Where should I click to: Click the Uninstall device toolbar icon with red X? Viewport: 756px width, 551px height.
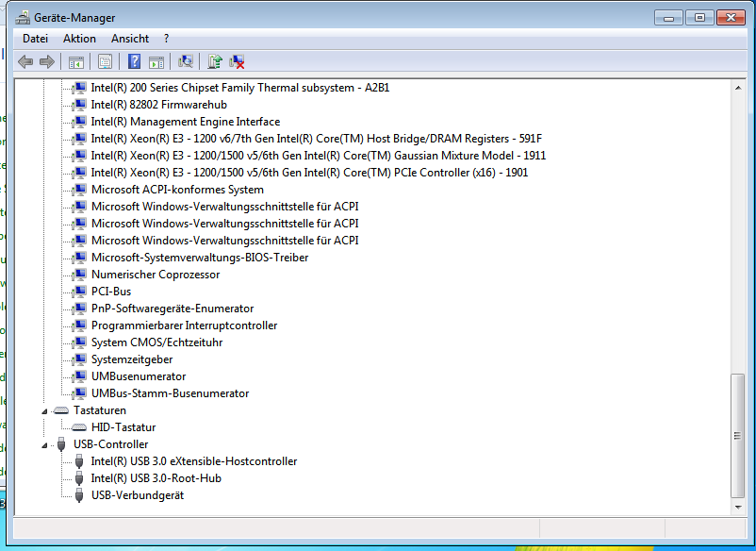237,61
